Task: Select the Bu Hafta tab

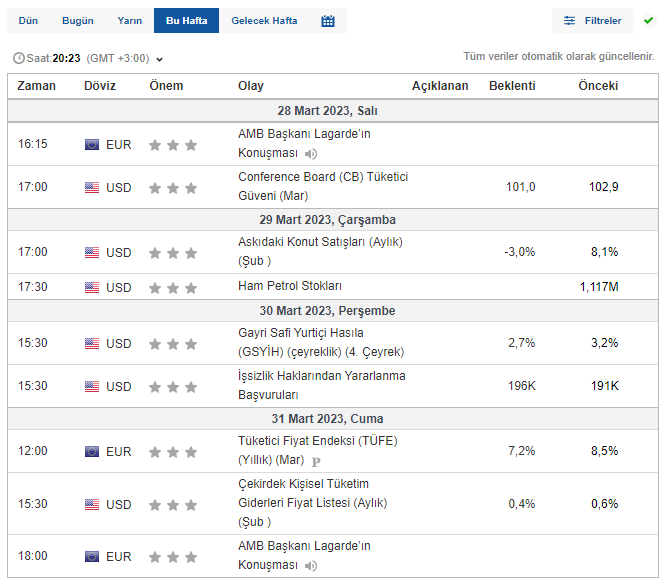Action: [186, 21]
